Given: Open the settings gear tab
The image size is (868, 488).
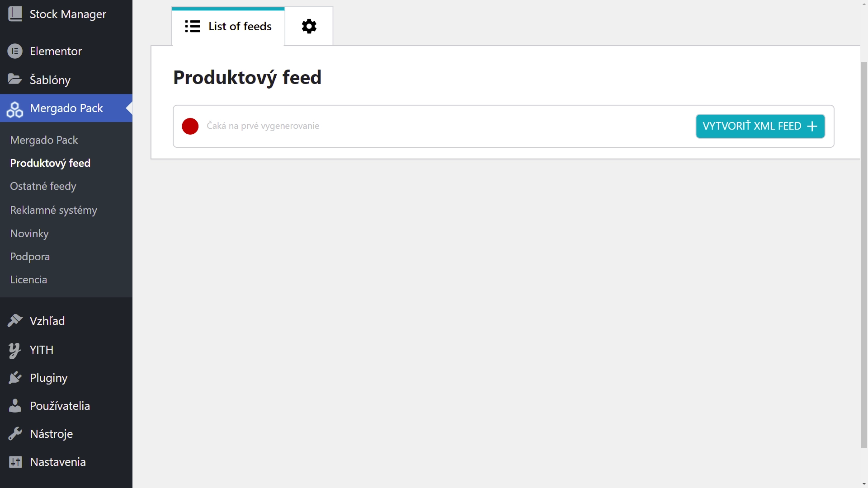Looking at the screenshot, I should click(x=309, y=26).
